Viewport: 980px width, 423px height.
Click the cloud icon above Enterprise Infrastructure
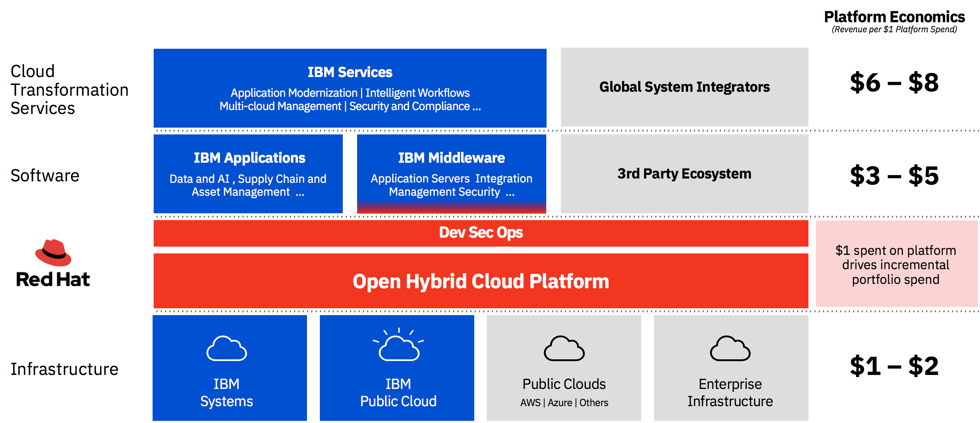730,348
